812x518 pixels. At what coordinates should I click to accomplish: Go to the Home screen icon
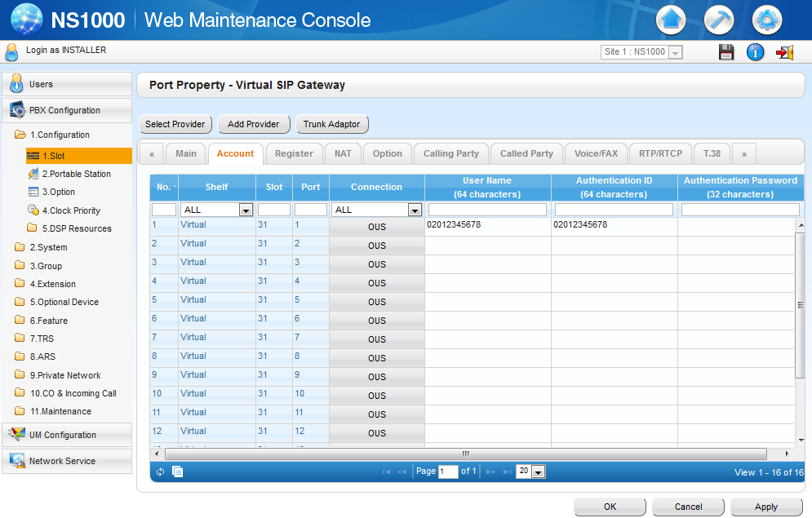click(671, 20)
